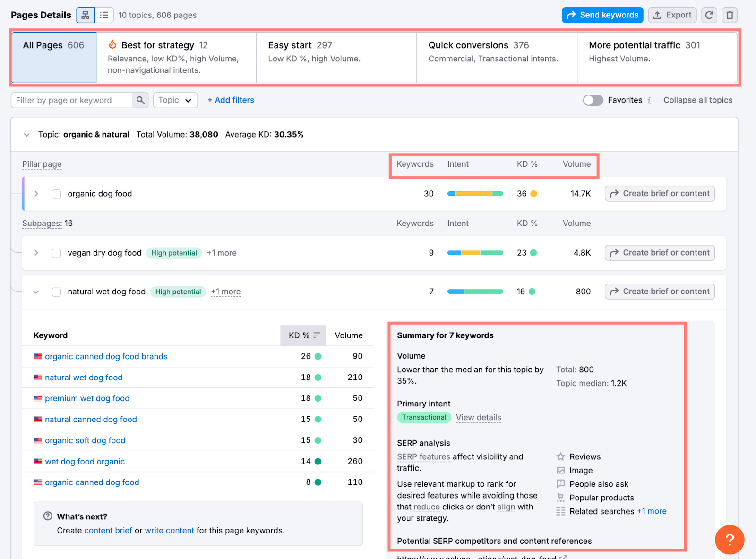Sort keywords by KD % column
This screenshot has width=756, height=559.
(303, 335)
